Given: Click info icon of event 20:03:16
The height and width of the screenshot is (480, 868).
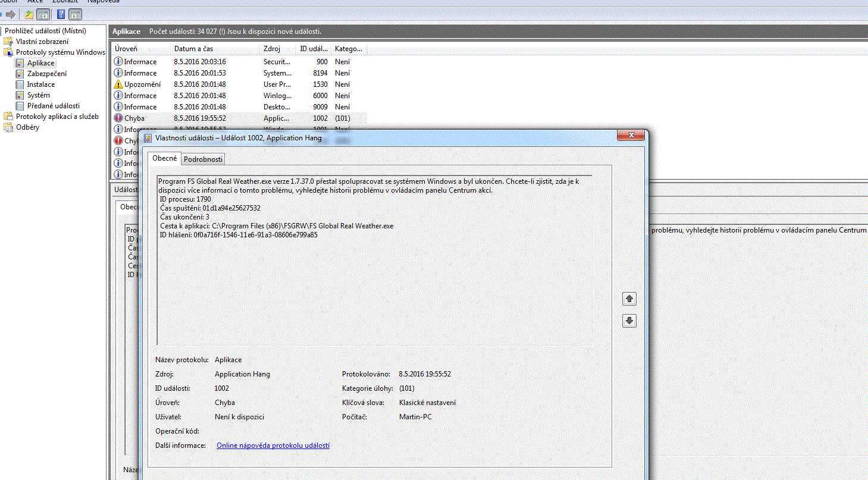Looking at the screenshot, I should click(118, 62).
